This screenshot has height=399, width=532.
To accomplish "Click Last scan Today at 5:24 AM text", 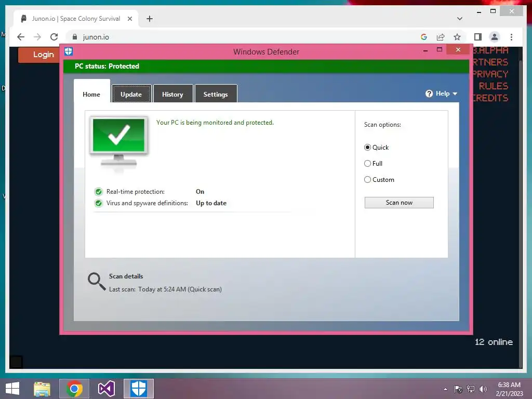I will tap(165, 289).
